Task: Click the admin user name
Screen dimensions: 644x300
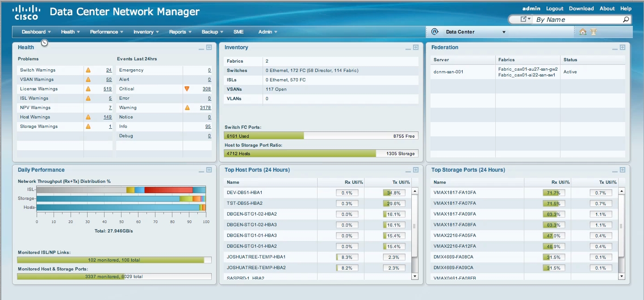Action: coord(531,8)
